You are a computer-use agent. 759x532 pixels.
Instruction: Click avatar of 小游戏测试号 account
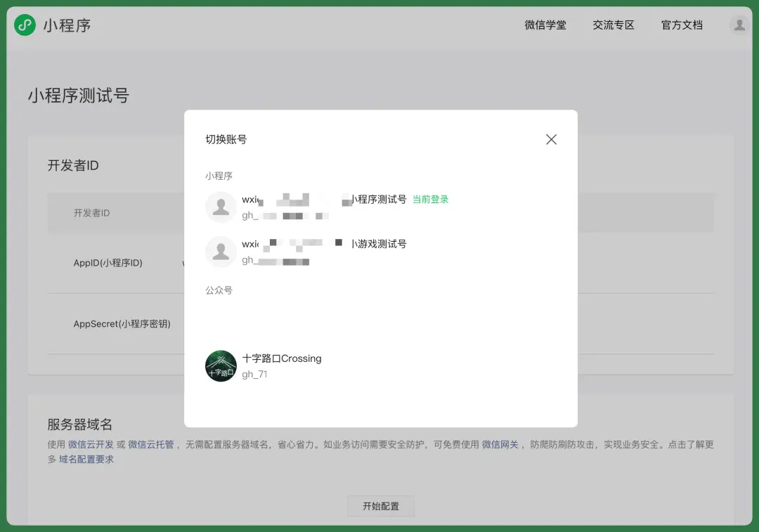point(221,251)
